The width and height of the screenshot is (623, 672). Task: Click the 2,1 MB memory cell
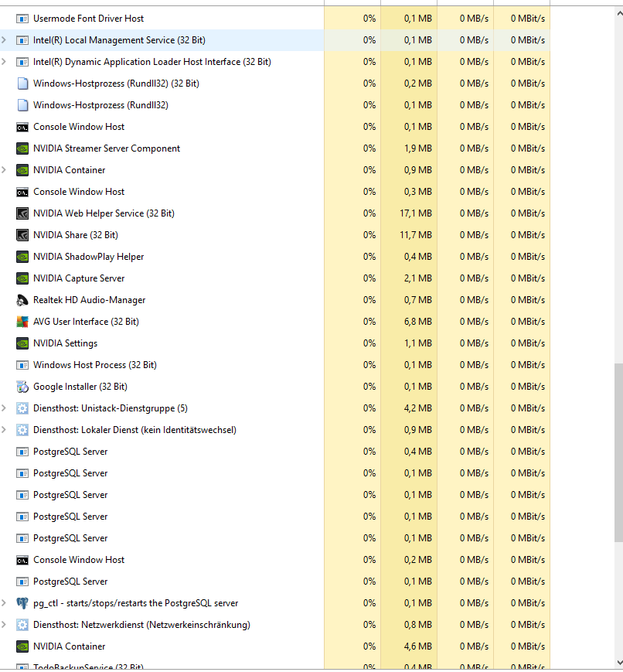(x=409, y=278)
